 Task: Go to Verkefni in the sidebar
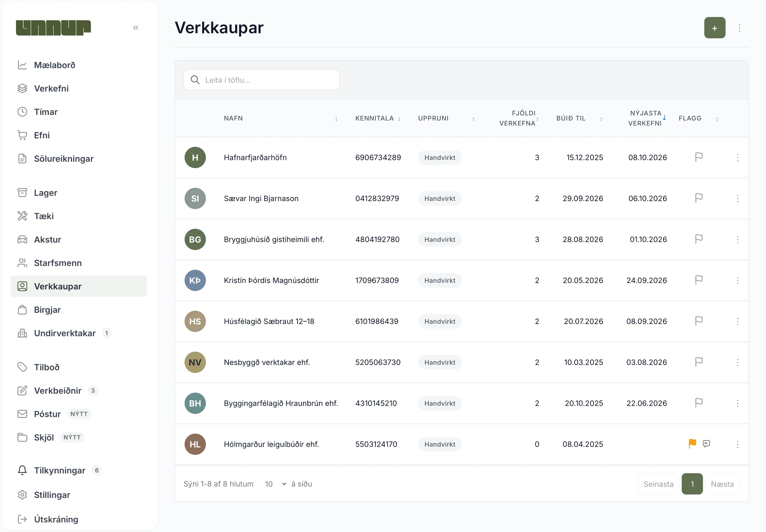(79, 88)
